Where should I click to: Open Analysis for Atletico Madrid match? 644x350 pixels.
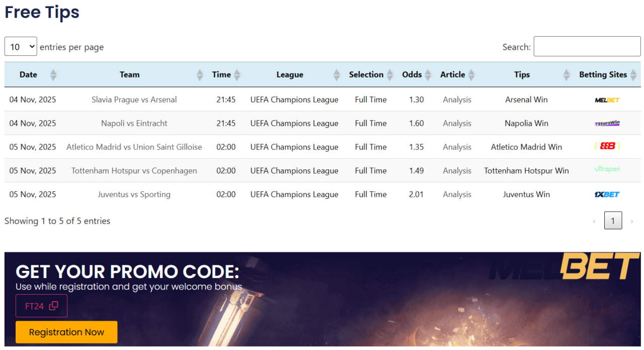point(457,147)
